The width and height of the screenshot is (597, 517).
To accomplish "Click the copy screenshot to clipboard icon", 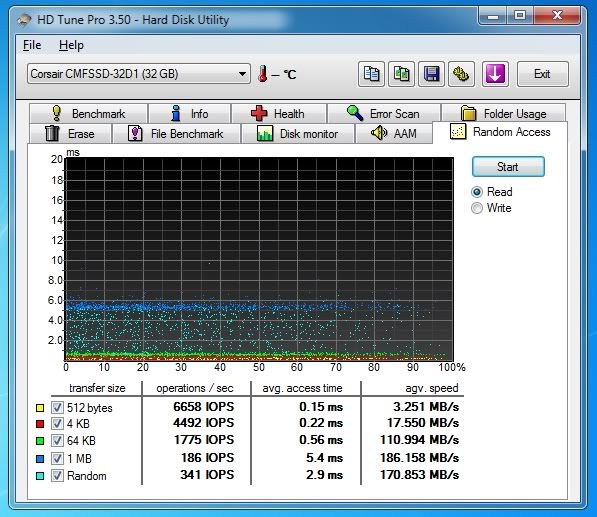I will tap(401, 74).
